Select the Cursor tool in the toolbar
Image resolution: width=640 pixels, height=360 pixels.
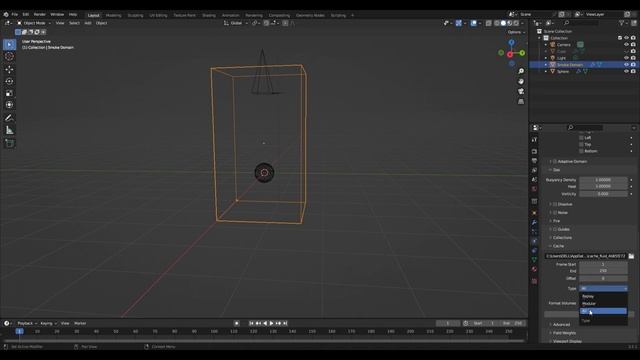point(9,56)
